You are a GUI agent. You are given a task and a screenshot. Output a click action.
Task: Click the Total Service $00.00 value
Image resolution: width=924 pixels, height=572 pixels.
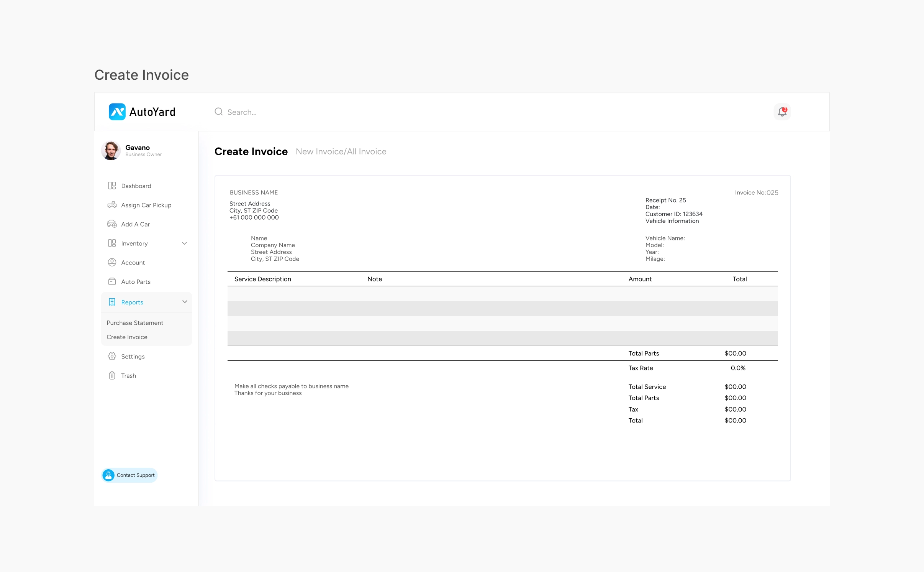[x=736, y=387]
